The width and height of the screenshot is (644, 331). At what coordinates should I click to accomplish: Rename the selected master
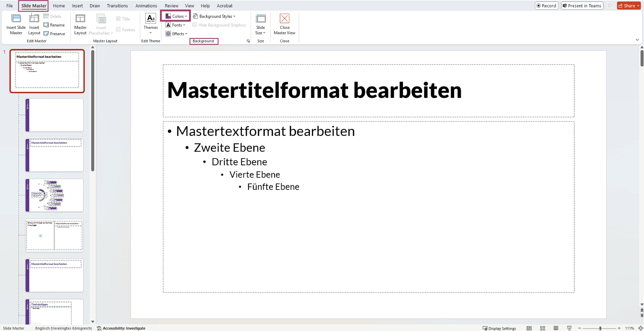pyautogui.click(x=54, y=25)
